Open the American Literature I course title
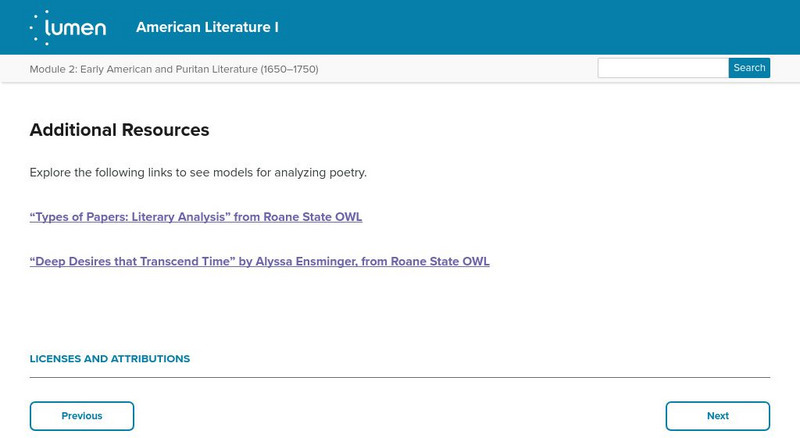 click(x=207, y=27)
